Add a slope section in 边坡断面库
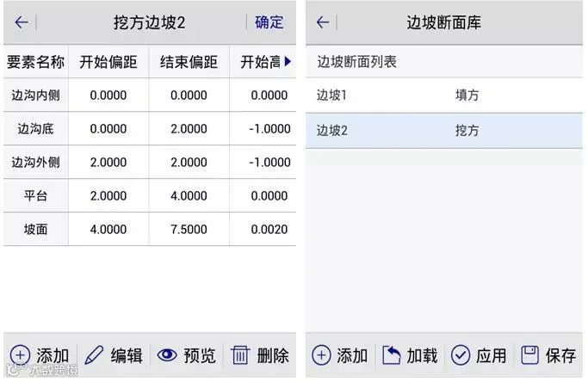 (x=340, y=355)
